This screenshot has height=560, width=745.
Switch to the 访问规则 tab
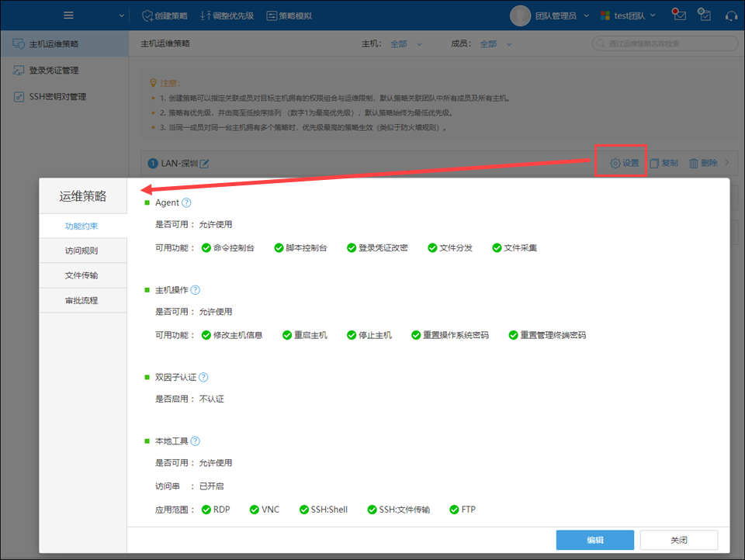(x=82, y=251)
